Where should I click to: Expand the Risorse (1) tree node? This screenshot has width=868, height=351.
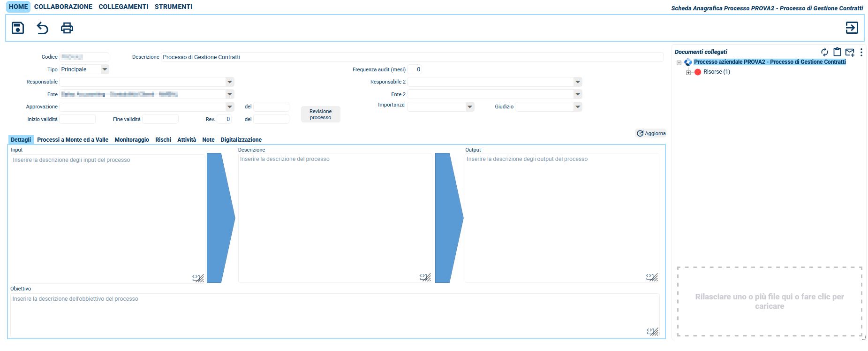[x=688, y=72]
